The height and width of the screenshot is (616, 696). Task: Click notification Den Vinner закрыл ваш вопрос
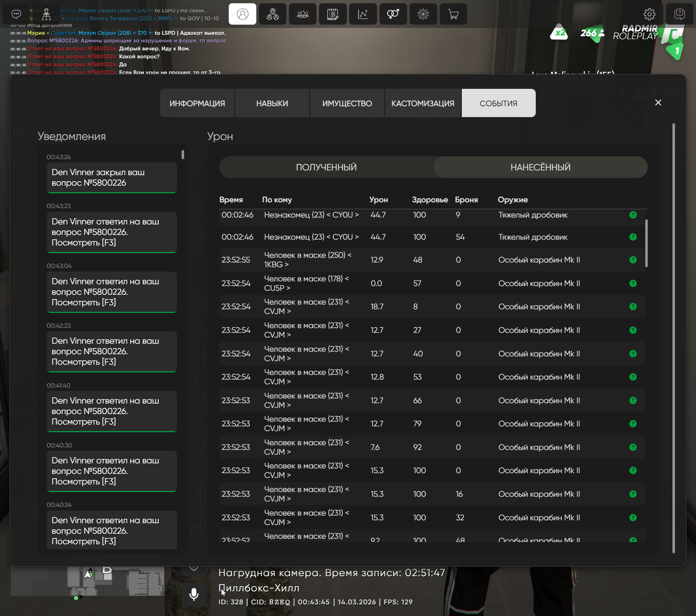112,178
